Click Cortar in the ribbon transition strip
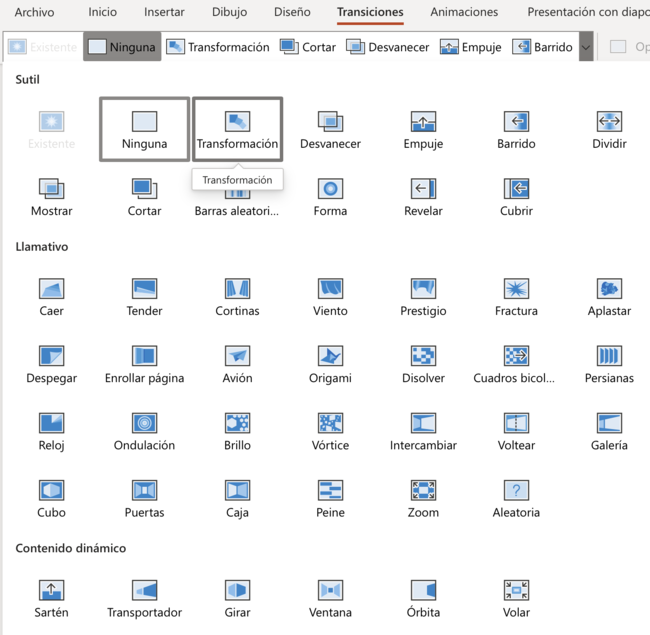 [308, 47]
